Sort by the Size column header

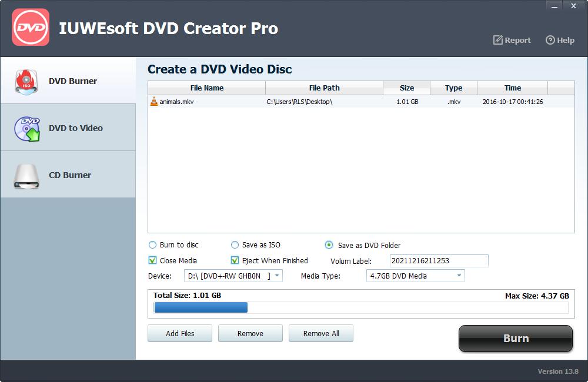click(407, 88)
